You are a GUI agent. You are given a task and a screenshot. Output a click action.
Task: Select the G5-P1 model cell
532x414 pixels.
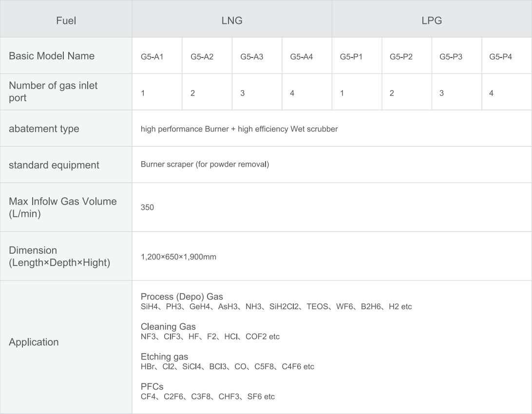(x=357, y=56)
